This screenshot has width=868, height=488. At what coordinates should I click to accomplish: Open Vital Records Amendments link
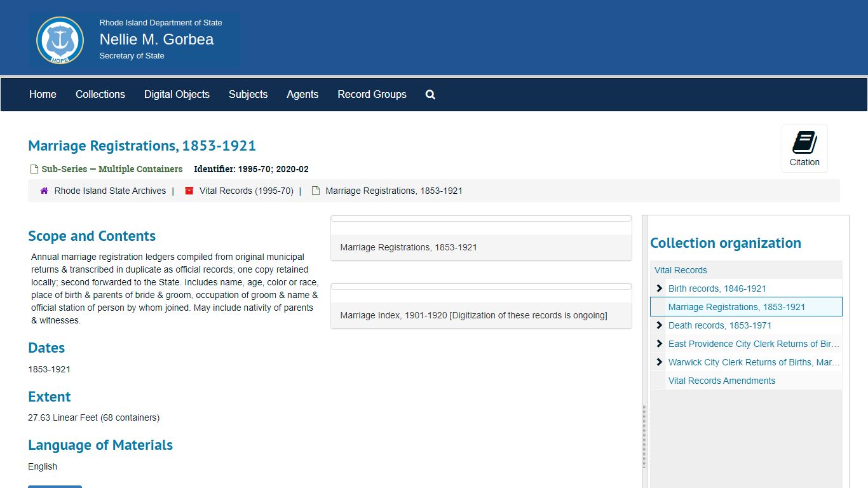[722, 381]
